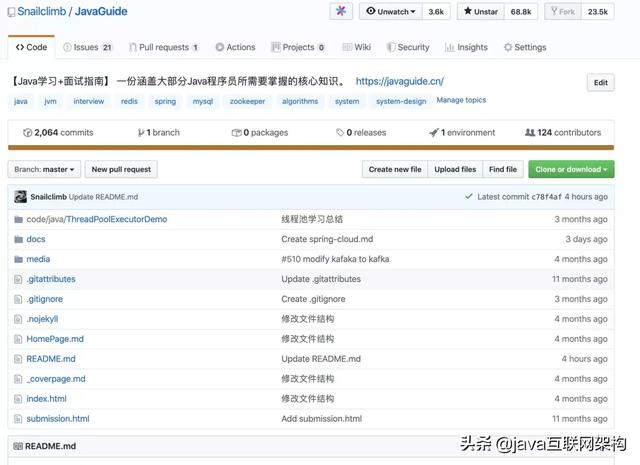Click file icon next to README.md row
The image size is (640, 465).
tap(18, 359)
